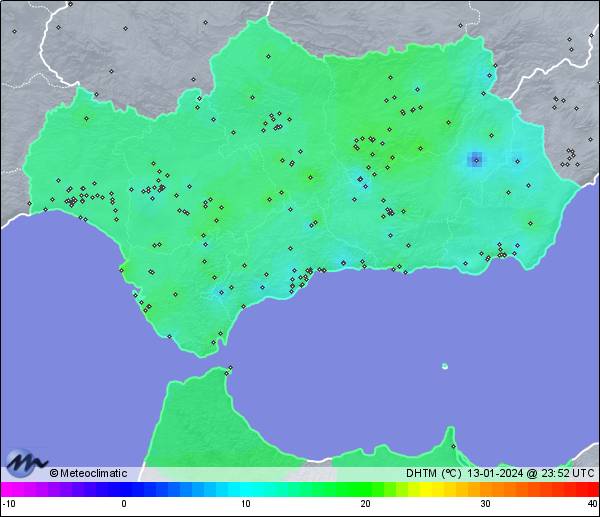Click the Meteoclimatic wave logo

point(26,463)
